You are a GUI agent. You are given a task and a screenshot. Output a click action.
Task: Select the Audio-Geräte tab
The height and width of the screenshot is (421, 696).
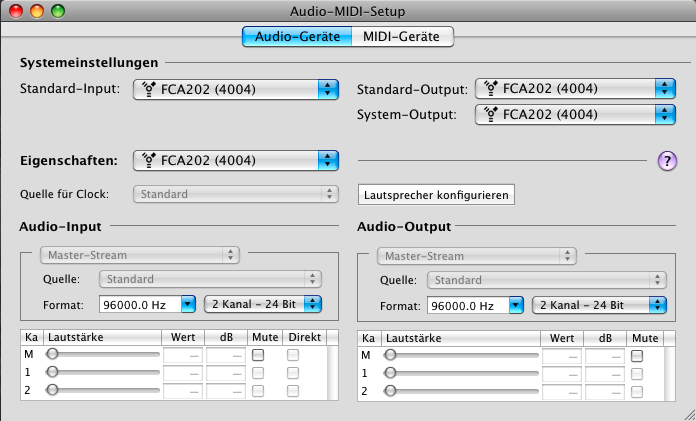click(297, 36)
